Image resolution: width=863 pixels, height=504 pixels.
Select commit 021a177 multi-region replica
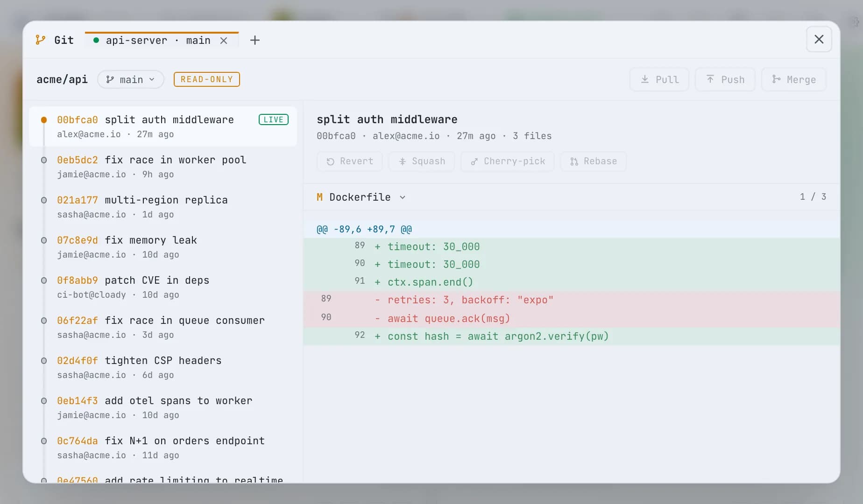pos(163,207)
